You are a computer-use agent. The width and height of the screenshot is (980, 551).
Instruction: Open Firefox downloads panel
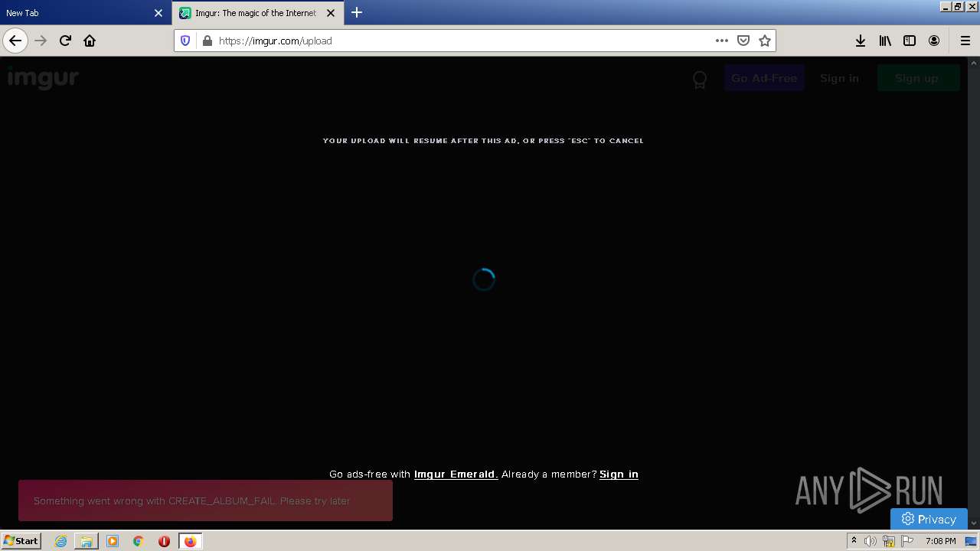[861, 41]
